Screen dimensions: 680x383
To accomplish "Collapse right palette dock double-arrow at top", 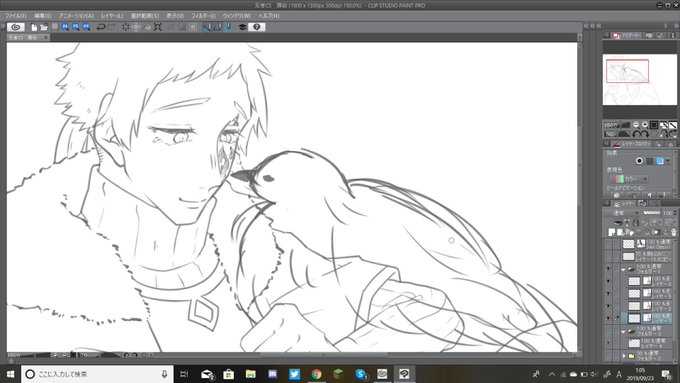I will click(x=675, y=26).
